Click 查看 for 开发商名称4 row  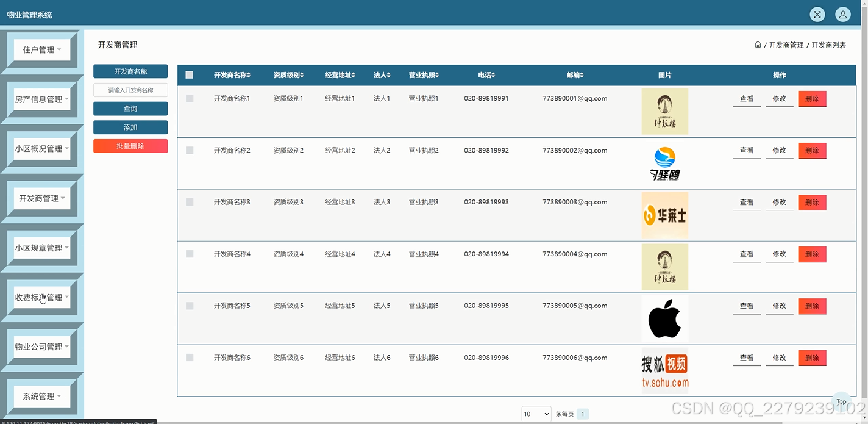747,254
